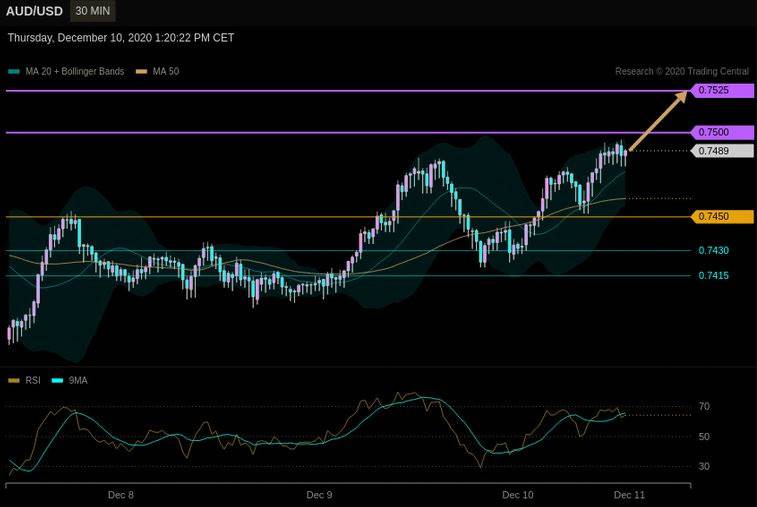Click the RSI legend swatch

(x=14, y=381)
